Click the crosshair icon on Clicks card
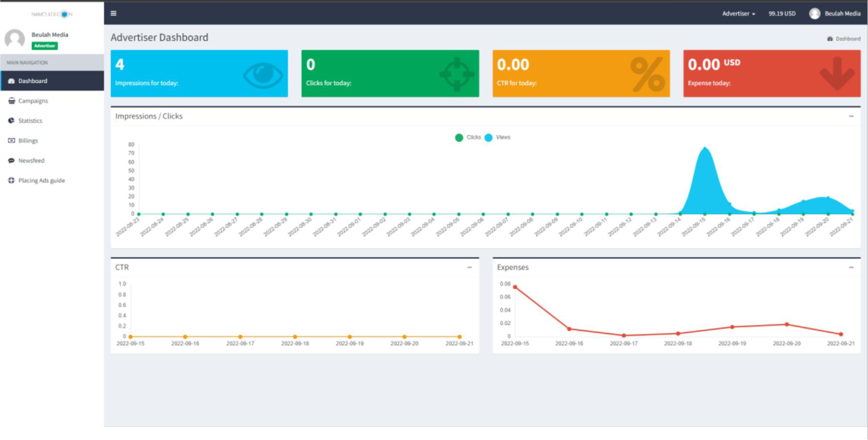The image size is (868, 440). [x=456, y=74]
